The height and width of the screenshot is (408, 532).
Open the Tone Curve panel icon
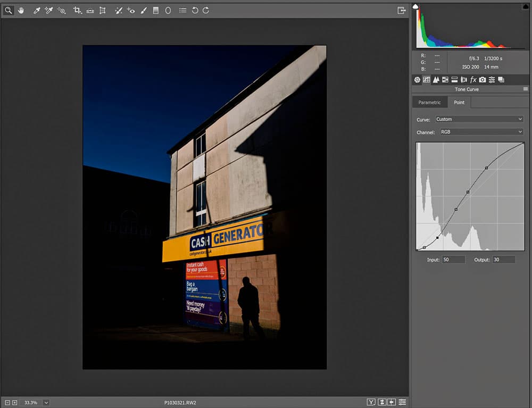point(427,80)
